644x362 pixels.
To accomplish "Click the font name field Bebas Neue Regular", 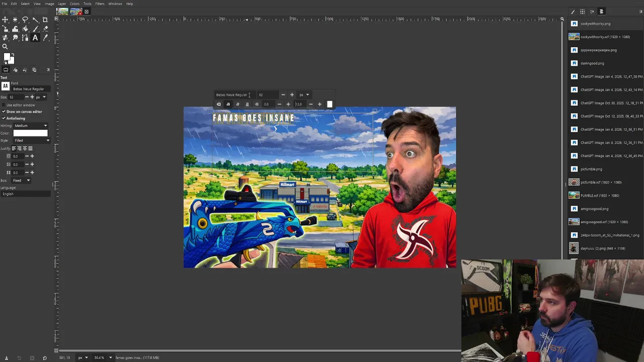I will click(31, 89).
